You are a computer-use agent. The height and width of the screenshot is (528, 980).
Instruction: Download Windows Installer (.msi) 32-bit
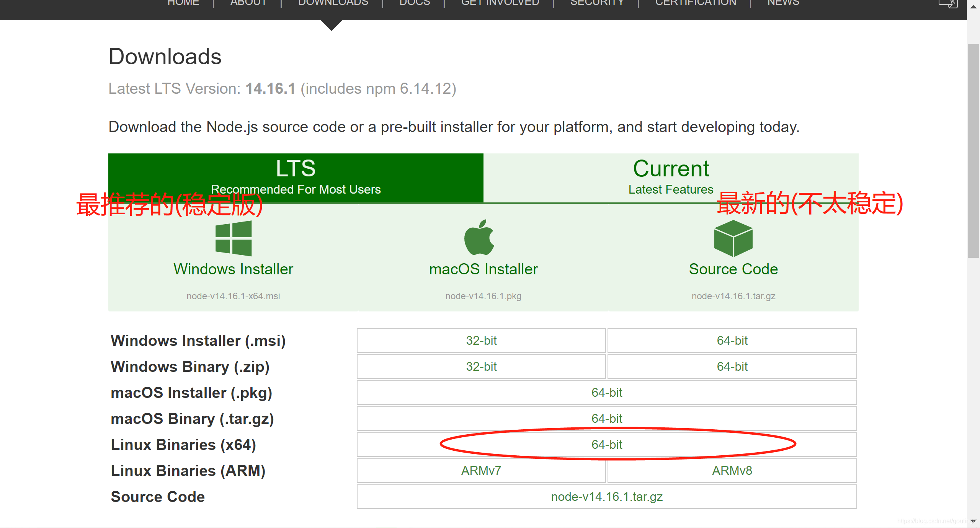point(481,341)
